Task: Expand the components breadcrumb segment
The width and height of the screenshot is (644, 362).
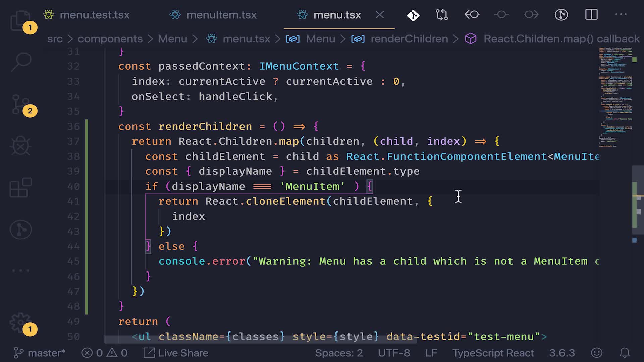Action: (110, 39)
